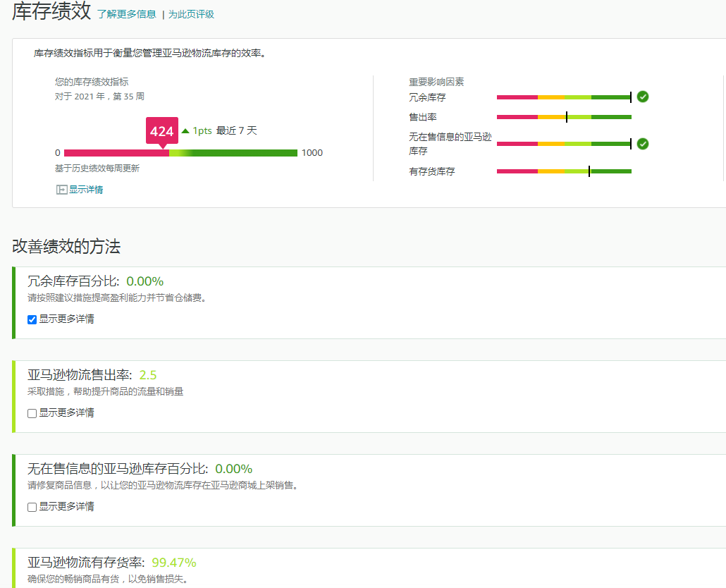726x588 pixels.
Task: Click the 1000 maximum score label
Action: click(x=312, y=153)
